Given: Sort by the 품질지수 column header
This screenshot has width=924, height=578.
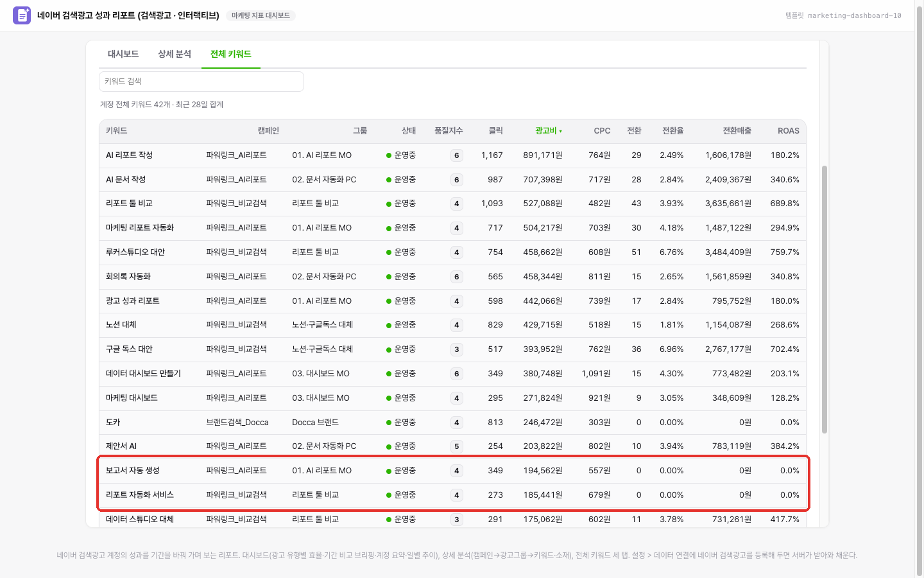Looking at the screenshot, I should tap(449, 131).
